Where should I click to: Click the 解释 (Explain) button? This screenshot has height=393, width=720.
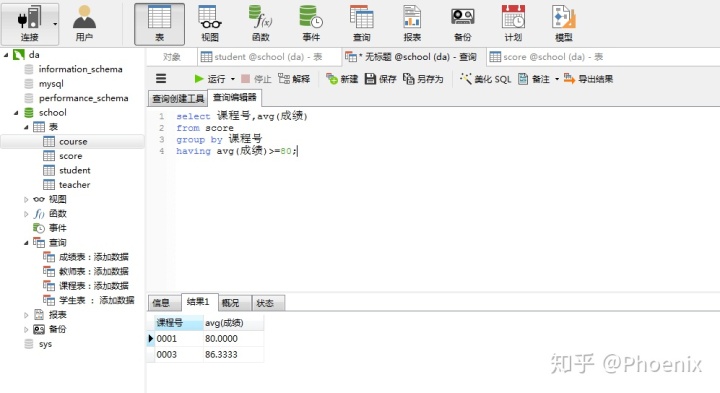(x=294, y=79)
